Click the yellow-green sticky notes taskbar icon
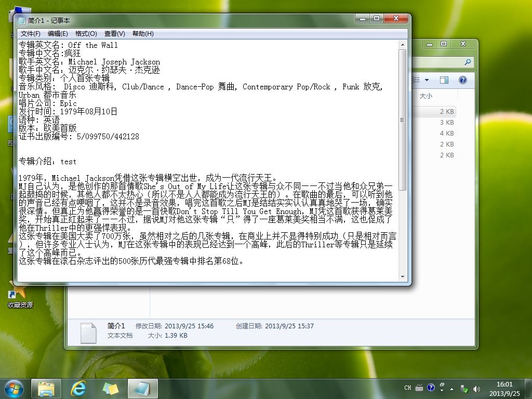The height and width of the screenshot is (399, 532). pos(111,389)
